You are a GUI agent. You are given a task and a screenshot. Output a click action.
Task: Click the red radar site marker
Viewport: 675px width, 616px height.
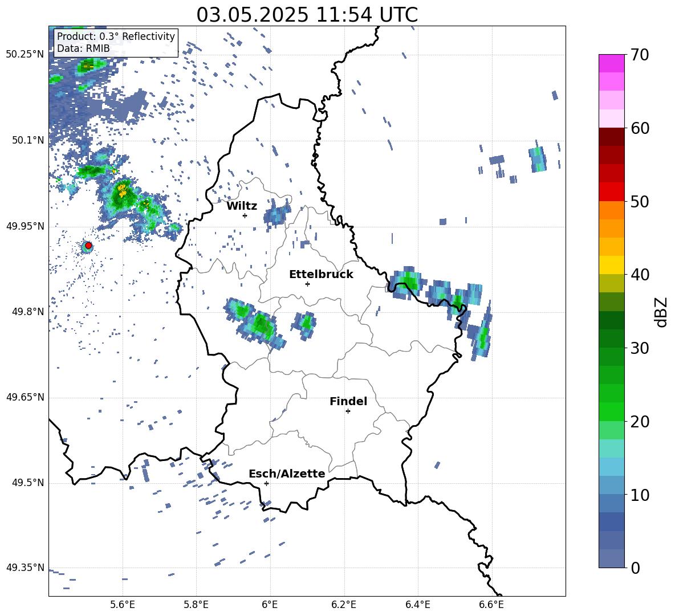(x=88, y=246)
